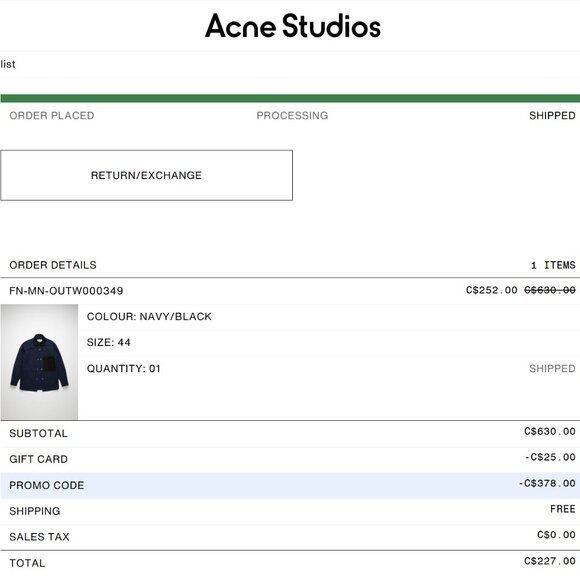Select the COLOUR: NAVY/BLACK text
The image size is (580, 580).
(x=149, y=317)
